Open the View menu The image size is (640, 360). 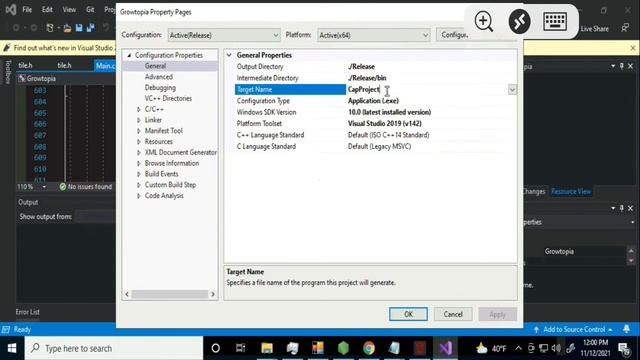click(69, 9)
